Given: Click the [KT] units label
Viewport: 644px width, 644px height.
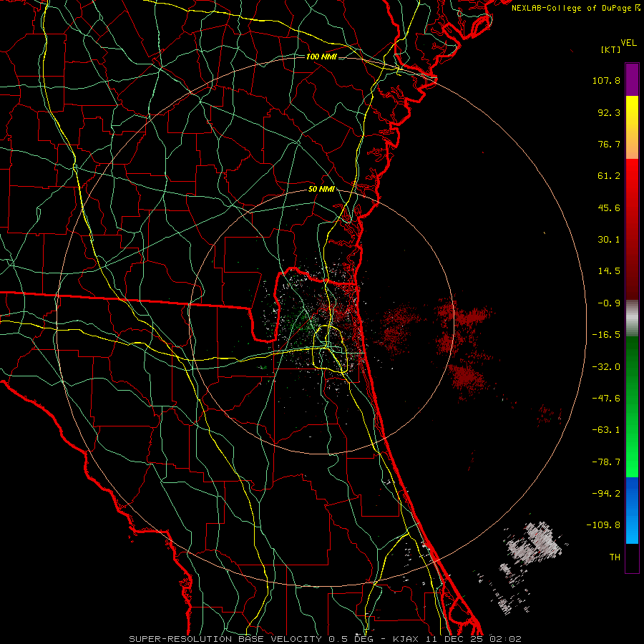Looking at the screenshot, I should tap(611, 49).
